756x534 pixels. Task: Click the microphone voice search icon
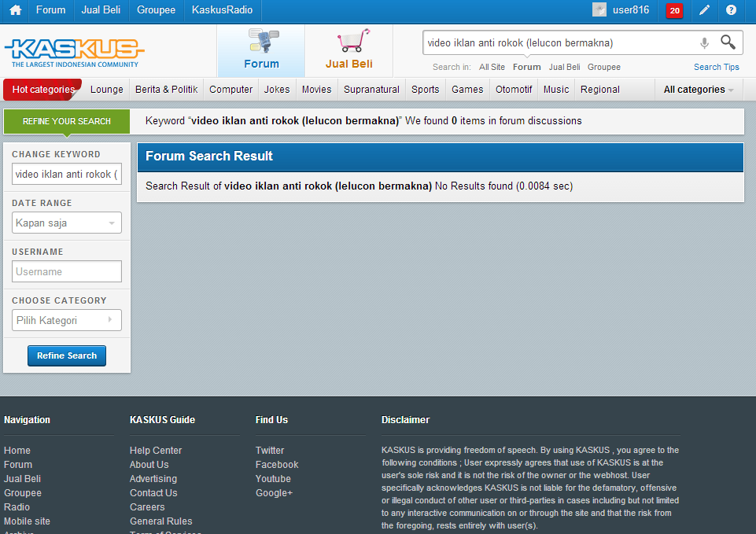(704, 43)
